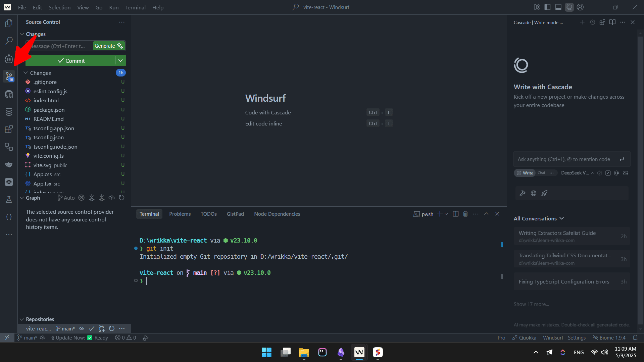Open the Search view in activity bar
644x362 pixels.
point(9,41)
